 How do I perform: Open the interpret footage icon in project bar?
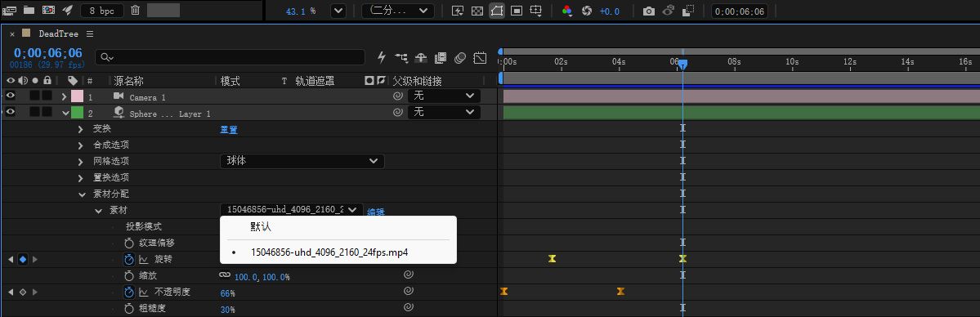coord(9,10)
